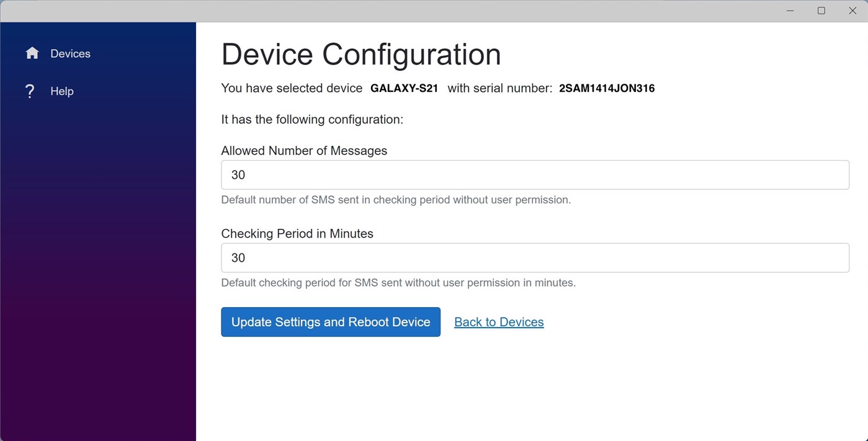Click the SMS checking period helper text
The image size is (868, 441).
(x=398, y=282)
